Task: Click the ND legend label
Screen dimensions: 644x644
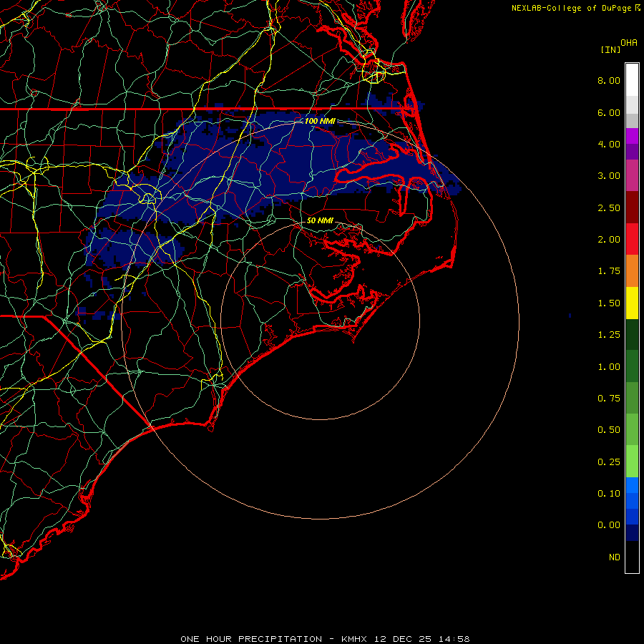Action: (x=615, y=557)
